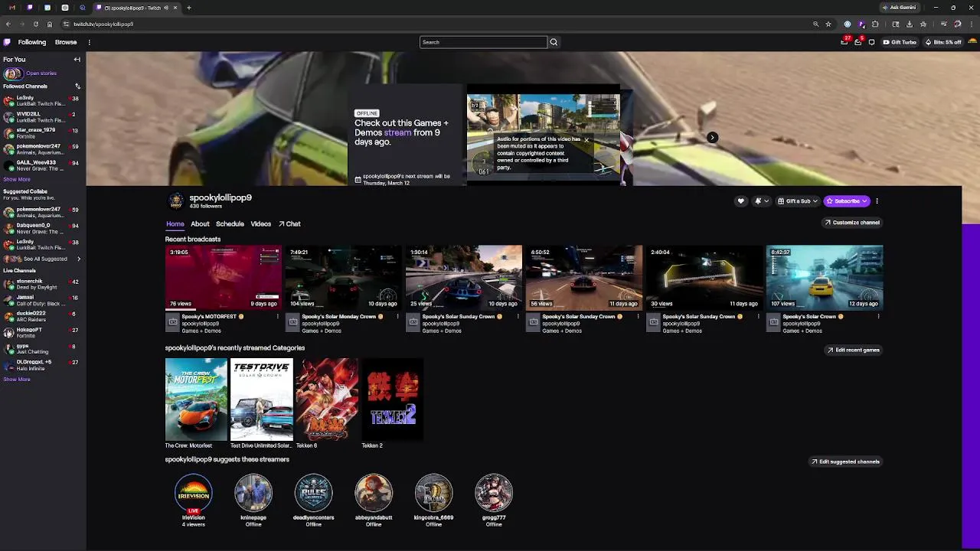Select the Home channel tab
980x551 pixels.
coord(175,223)
